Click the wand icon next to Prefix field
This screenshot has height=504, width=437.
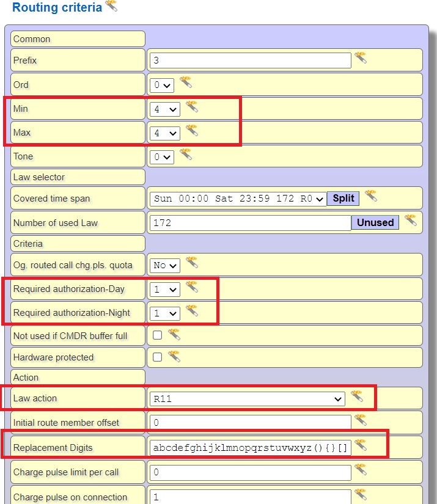coord(361,59)
